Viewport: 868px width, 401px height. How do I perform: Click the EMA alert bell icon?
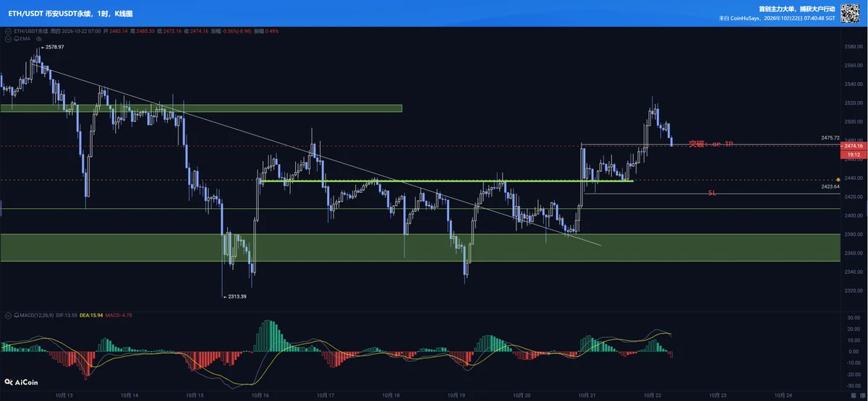[17, 39]
